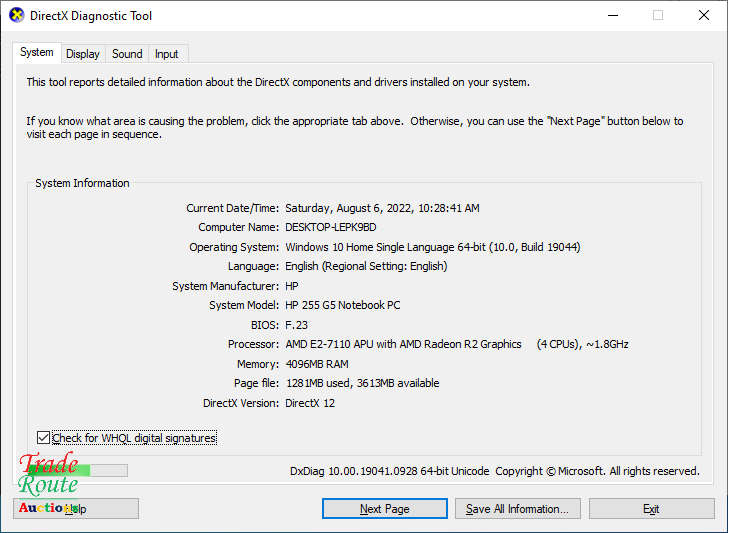Click the Help button
The image size is (734, 533).
(x=76, y=509)
